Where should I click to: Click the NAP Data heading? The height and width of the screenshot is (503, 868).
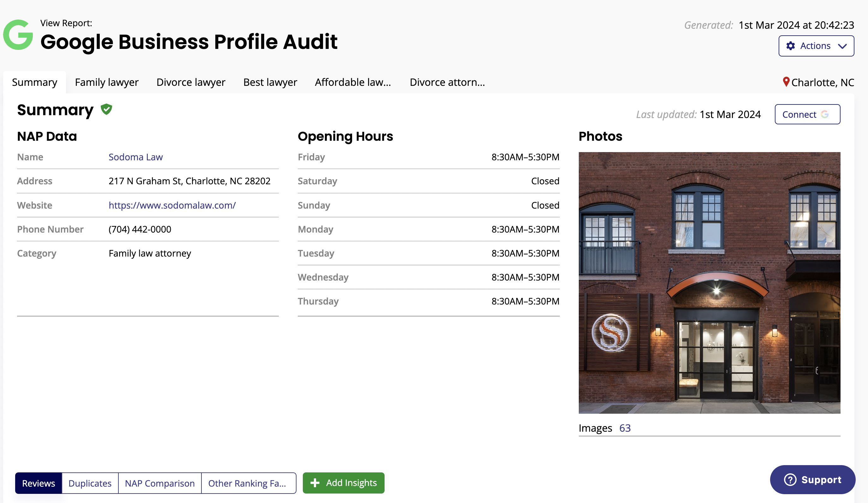click(x=47, y=136)
